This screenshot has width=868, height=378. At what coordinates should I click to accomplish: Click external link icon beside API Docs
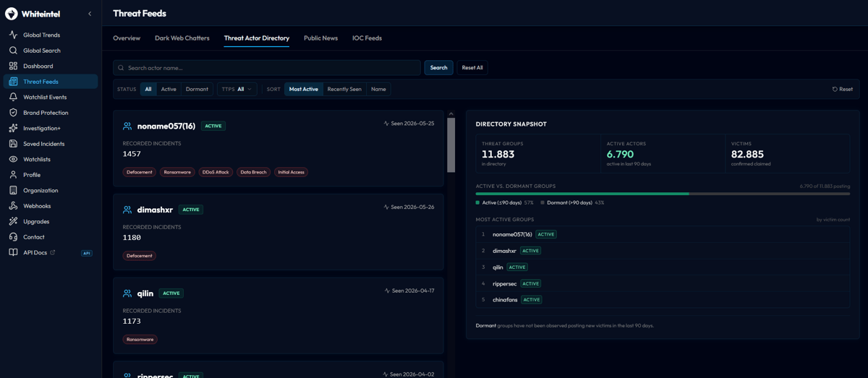point(53,252)
